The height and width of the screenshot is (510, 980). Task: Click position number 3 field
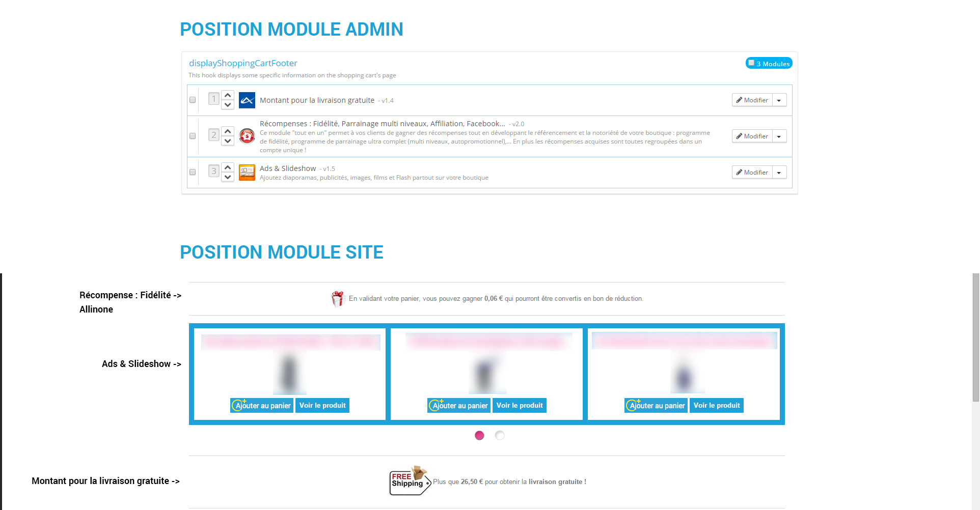pos(214,171)
